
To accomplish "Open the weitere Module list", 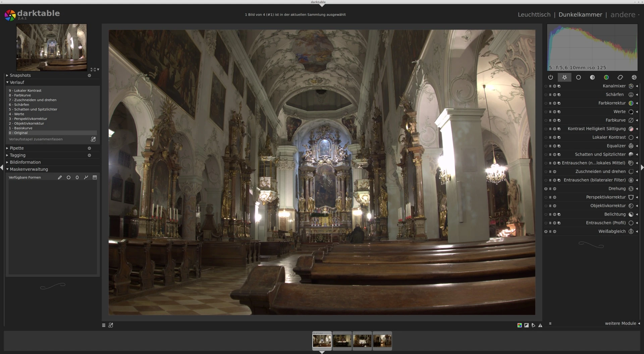I will [620, 323].
